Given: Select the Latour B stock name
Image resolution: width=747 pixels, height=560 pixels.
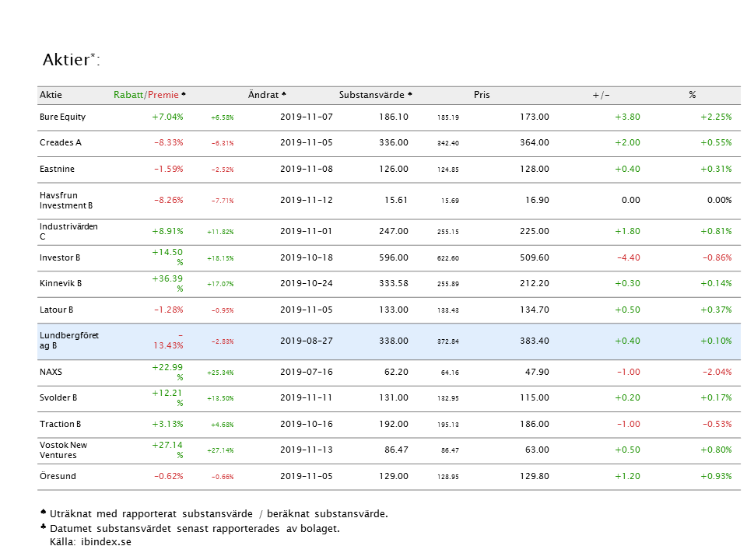Looking at the screenshot, I should click(56, 310).
